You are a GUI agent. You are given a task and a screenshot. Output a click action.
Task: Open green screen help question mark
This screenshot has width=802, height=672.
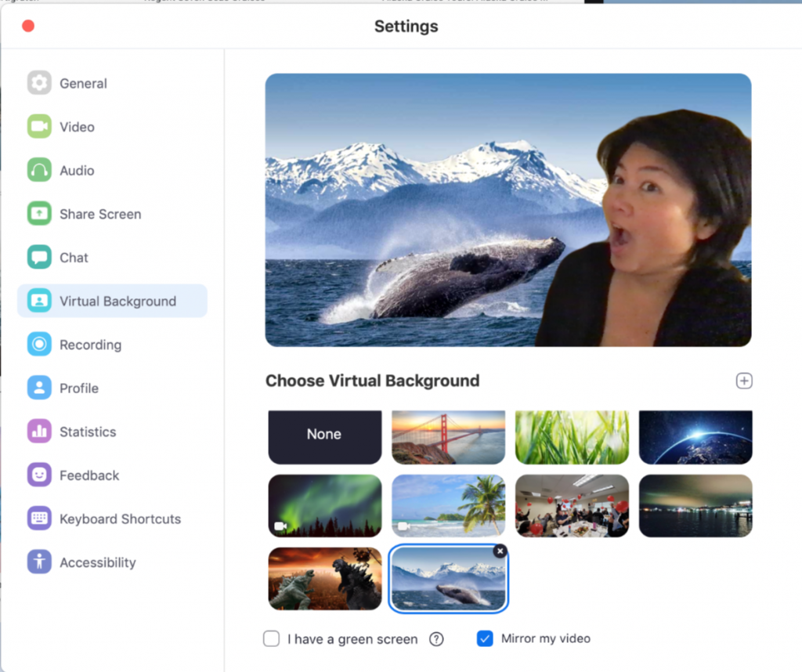tap(436, 639)
